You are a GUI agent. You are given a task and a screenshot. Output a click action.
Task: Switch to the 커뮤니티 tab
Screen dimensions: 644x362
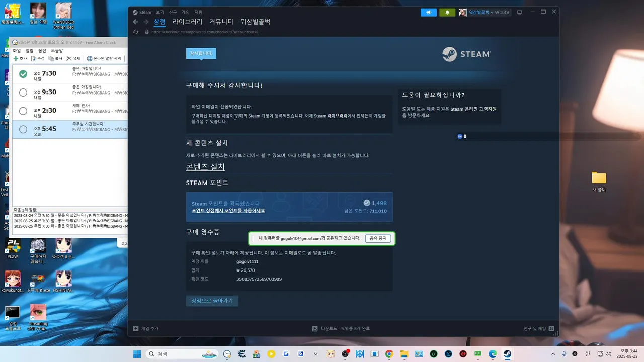tap(221, 22)
